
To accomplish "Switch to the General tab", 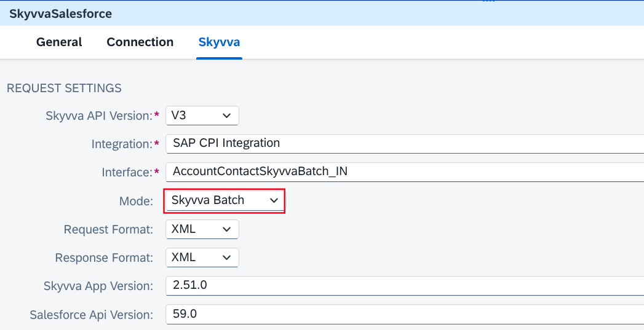I will coord(59,42).
